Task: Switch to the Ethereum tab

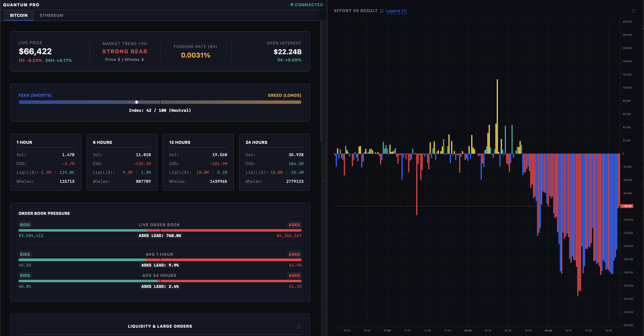Action: [x=51, y=15]
